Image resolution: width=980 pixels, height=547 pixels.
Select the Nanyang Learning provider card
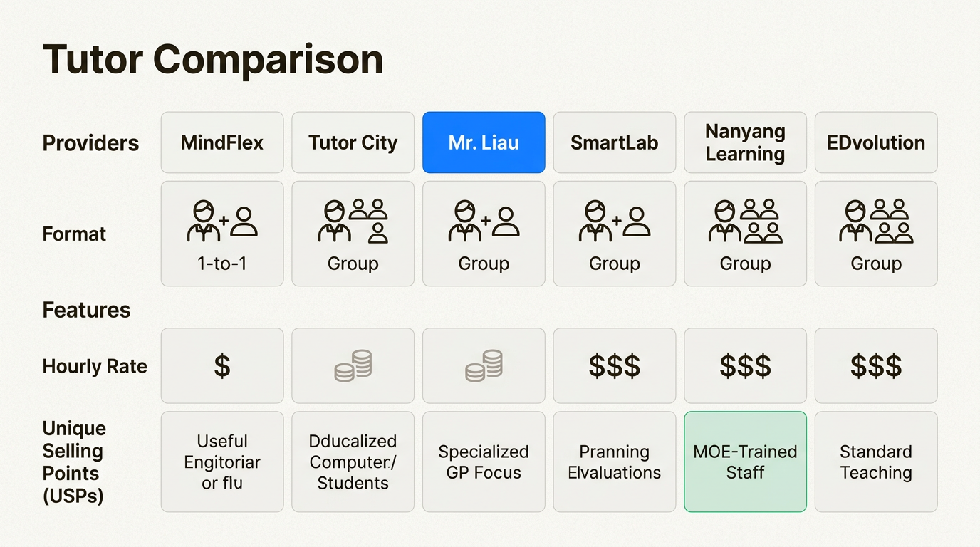pyautogui.click(x=745, y=142)
